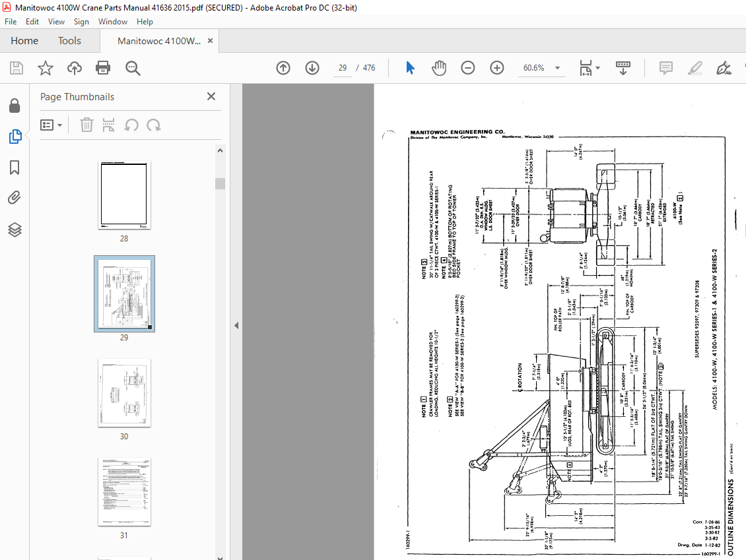Click the fit page width icon
Screen dimensions: 746x560
(x=586, y=68)
